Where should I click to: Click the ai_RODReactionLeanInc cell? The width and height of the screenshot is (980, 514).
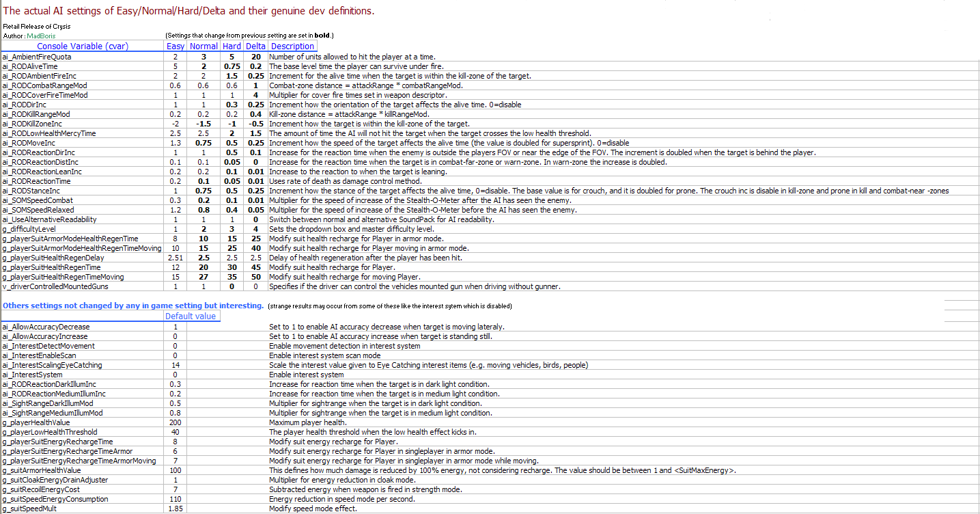83,172
